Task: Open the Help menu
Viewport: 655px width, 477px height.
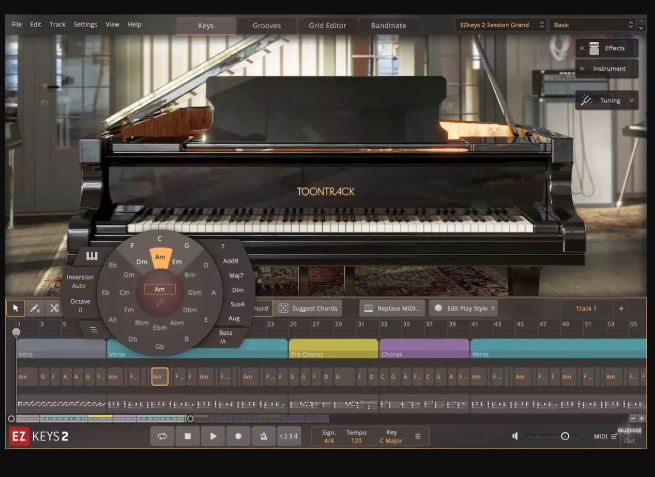Action: pyautogui.click(x=134, y=25)
